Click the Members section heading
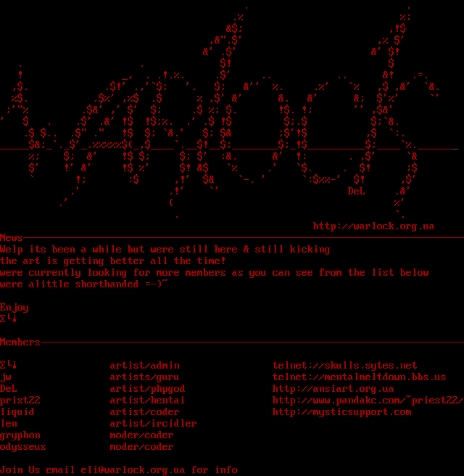Viewport: 464px width, 476px height. 20,342
